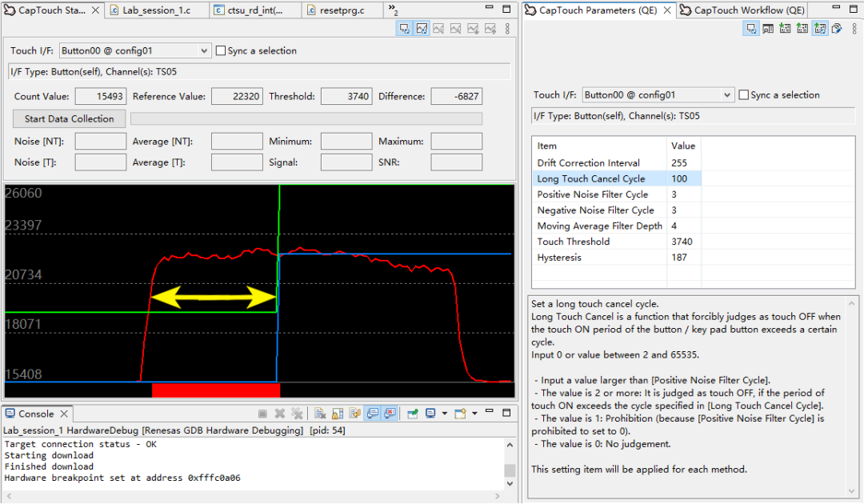This screenshot has height=504, width=864.
Task: Toggle Scroll Lock icon in Console toolbar
Action: pyautogui.click(x=337, y=414)
